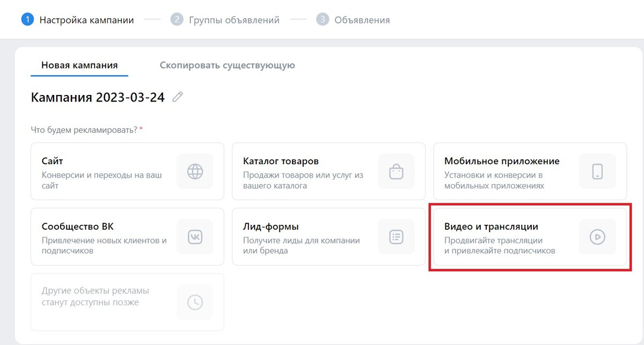Click text Продвигайте трансляции и привлекайте подписчиков
This screenshot has width=644, height=345.
[500, 245]
